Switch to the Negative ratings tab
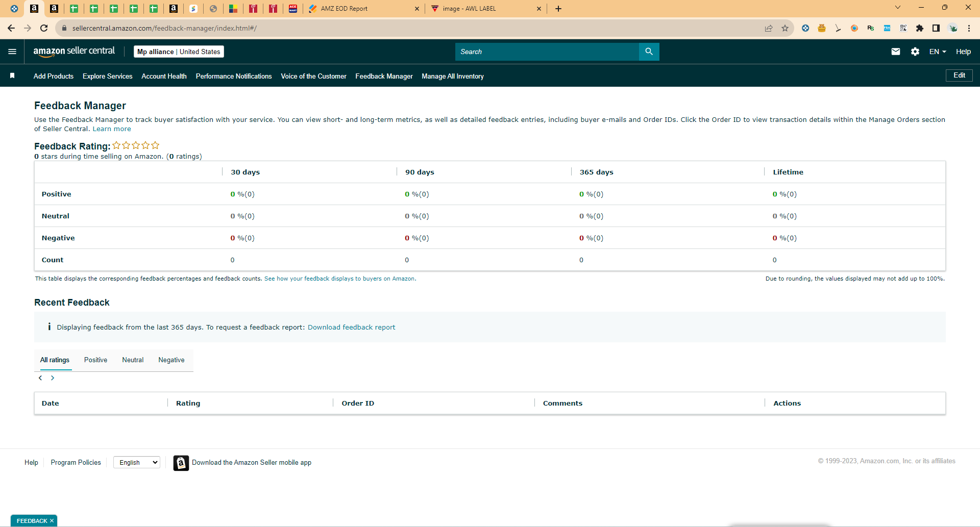Viewport: 980px width, 527px height. click(171, 360)
